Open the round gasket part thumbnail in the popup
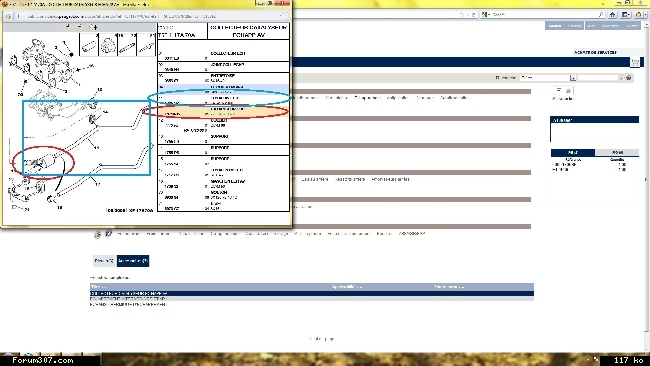650x366 pixels. pos(108,45)
